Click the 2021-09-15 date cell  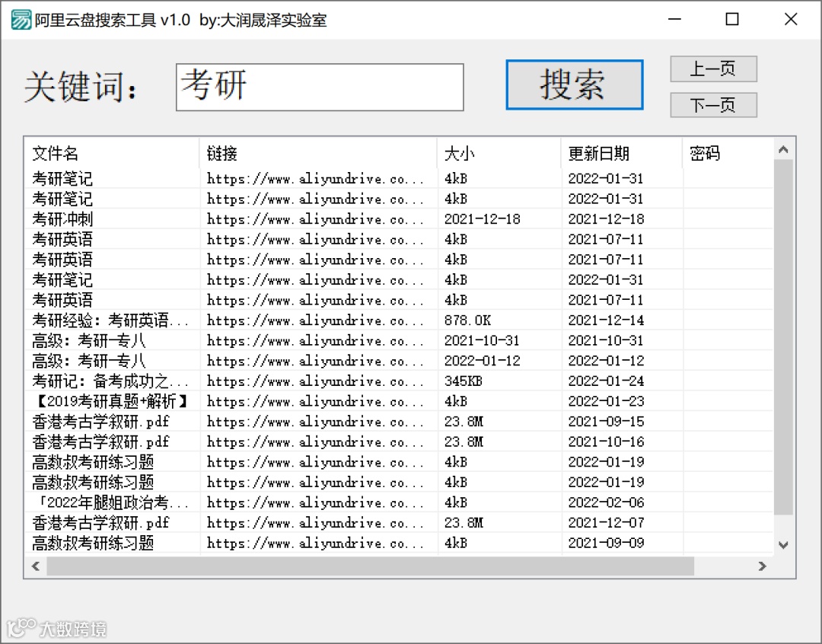(x=606, y=422)
